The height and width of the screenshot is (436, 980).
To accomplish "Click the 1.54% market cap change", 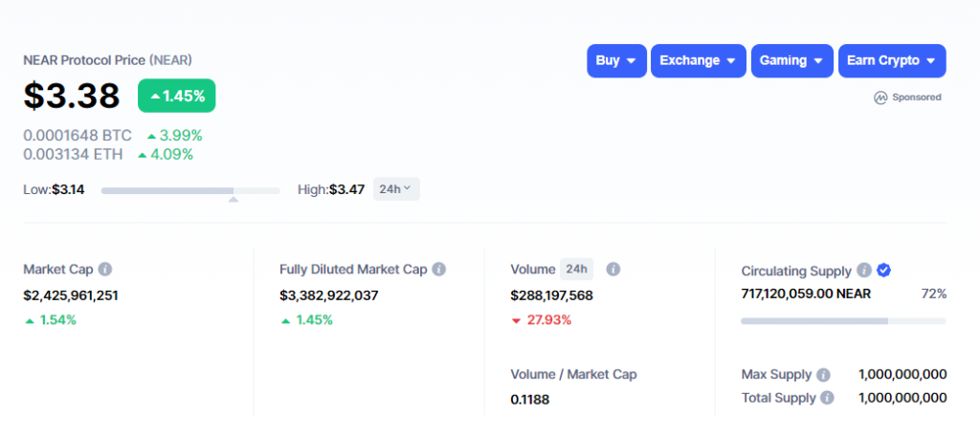I will [x=50, y=320].
